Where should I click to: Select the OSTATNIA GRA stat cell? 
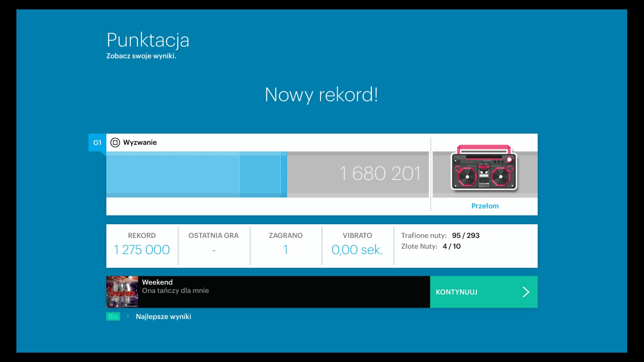[x=214, y=246]
